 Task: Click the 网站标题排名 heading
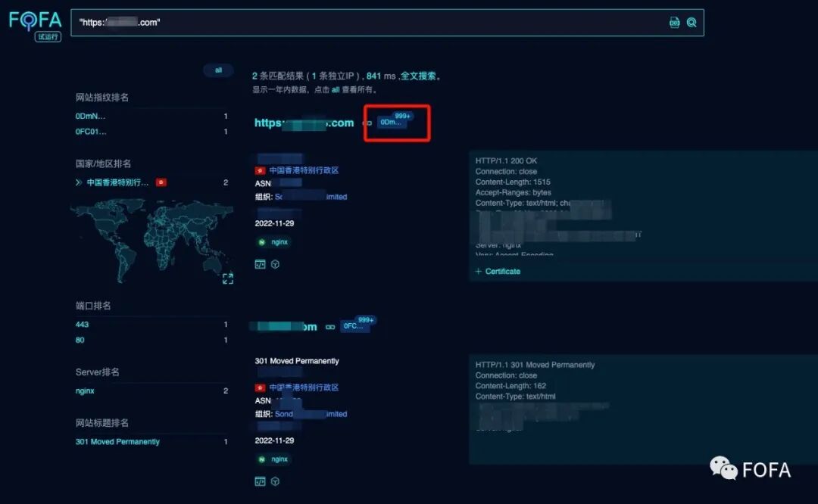pos(101,423)
